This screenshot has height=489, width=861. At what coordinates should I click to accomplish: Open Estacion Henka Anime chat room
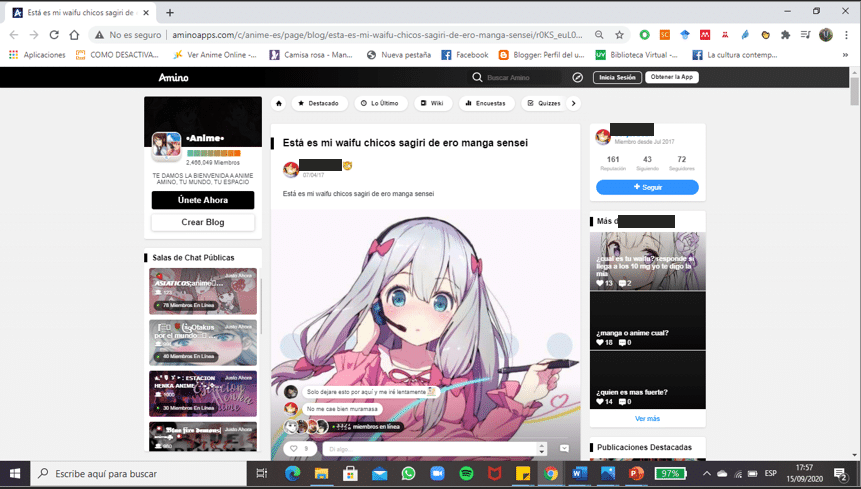click(x=203, y=394)
